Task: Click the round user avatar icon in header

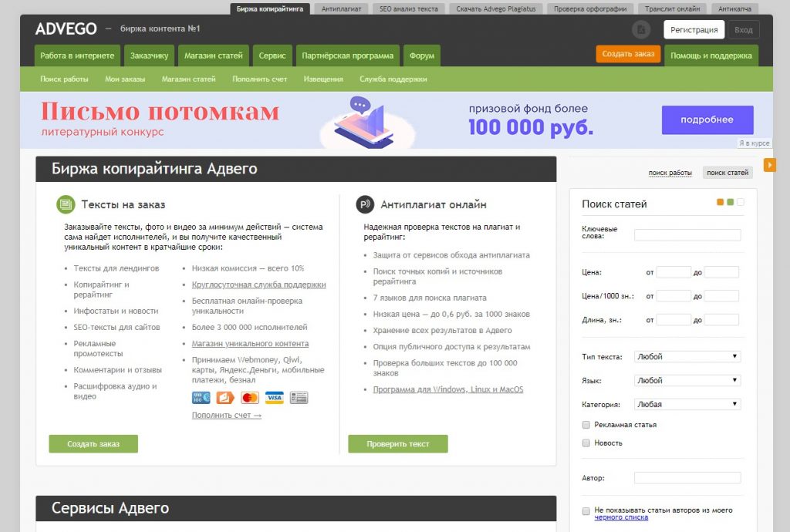Action: point(641,30)
